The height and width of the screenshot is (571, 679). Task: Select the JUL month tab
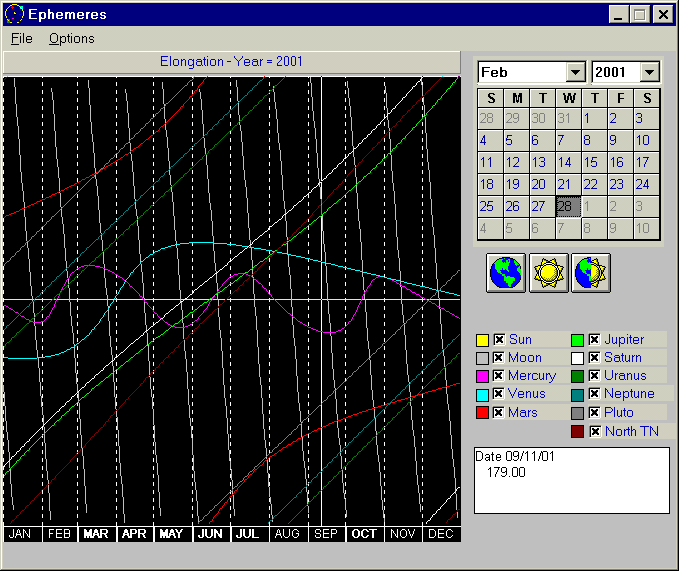click(x=248, y=534)
